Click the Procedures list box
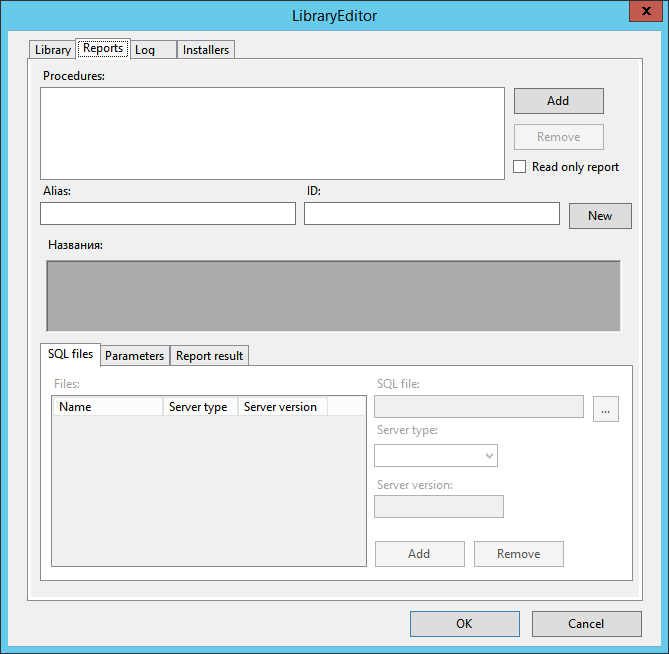The width and height of the screenshot is (669, 654). (x=272, y=133)
